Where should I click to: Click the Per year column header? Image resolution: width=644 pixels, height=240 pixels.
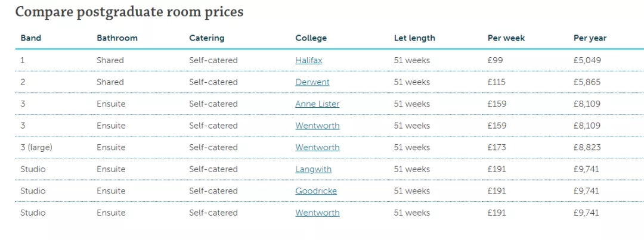[590, 38]
